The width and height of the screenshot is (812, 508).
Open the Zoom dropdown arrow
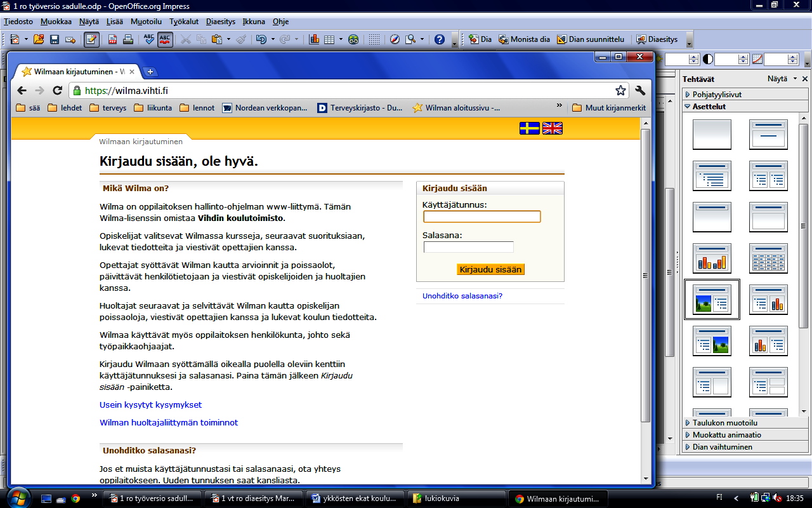pos(422,39)
